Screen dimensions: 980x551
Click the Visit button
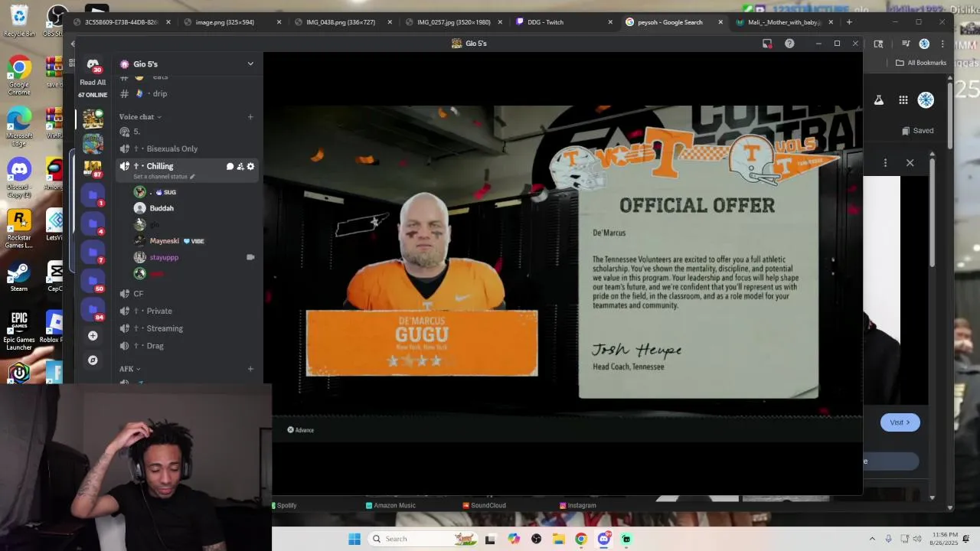900,422
